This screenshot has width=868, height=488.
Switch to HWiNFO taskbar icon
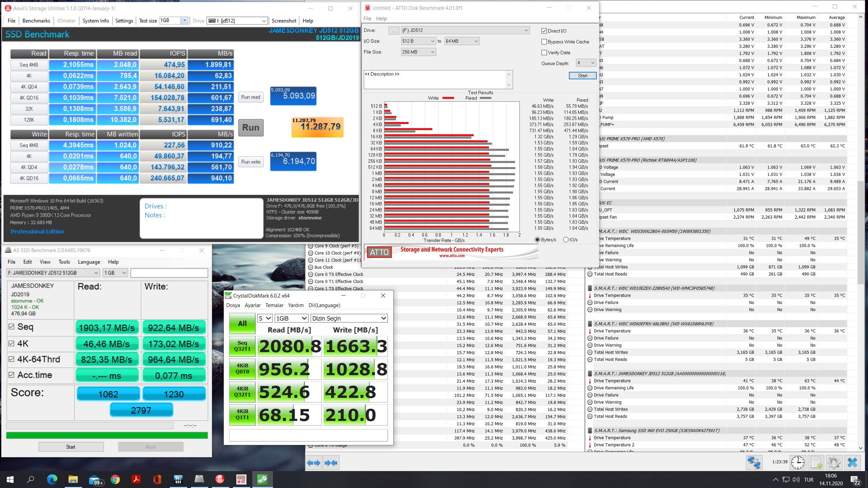click(178, 480)
